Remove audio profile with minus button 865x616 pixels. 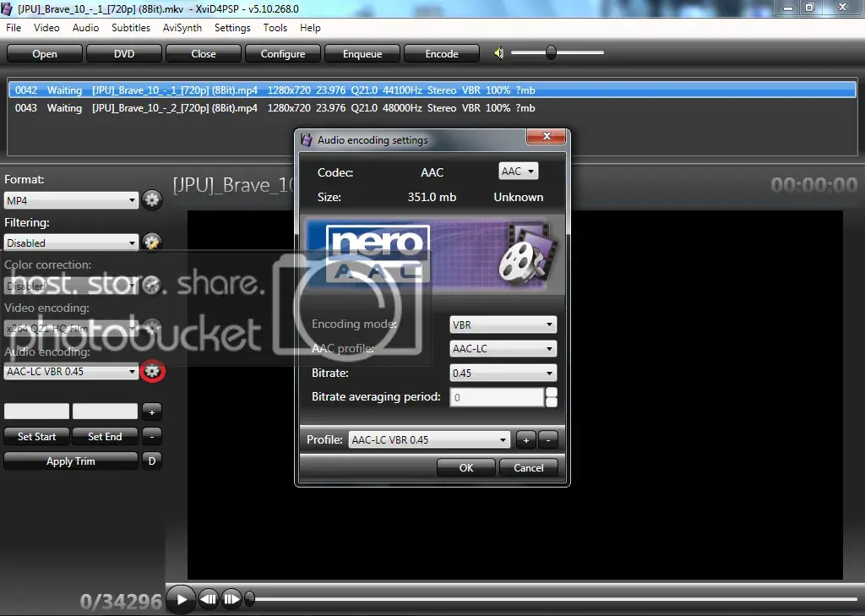tap(547, 440)
